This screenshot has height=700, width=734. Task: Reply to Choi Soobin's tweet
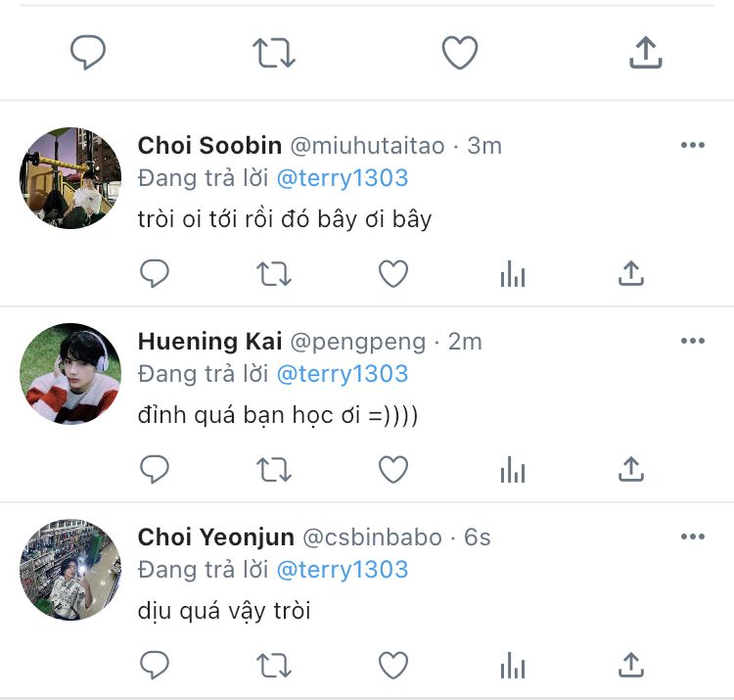tap(155, 275)
